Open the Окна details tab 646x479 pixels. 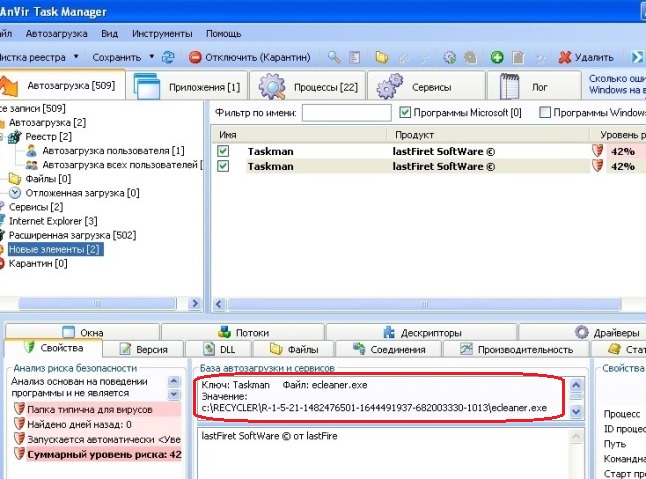click(x=82, y=332)
